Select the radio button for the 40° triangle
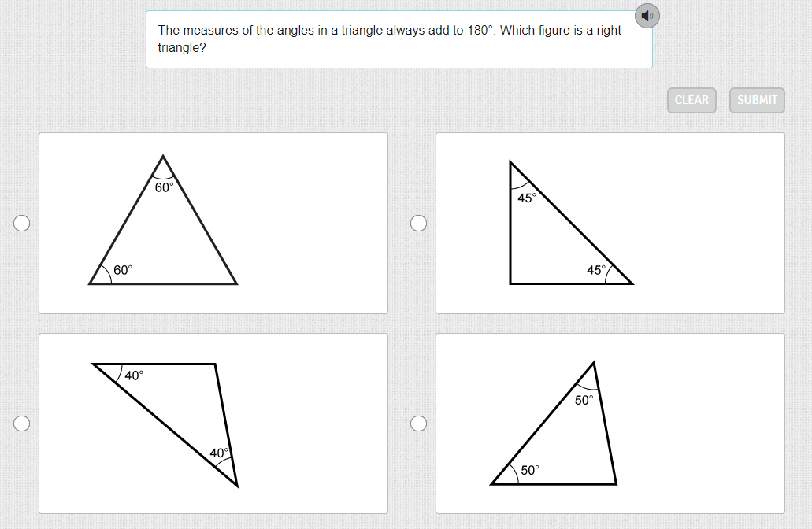 (x=22, y=424)
